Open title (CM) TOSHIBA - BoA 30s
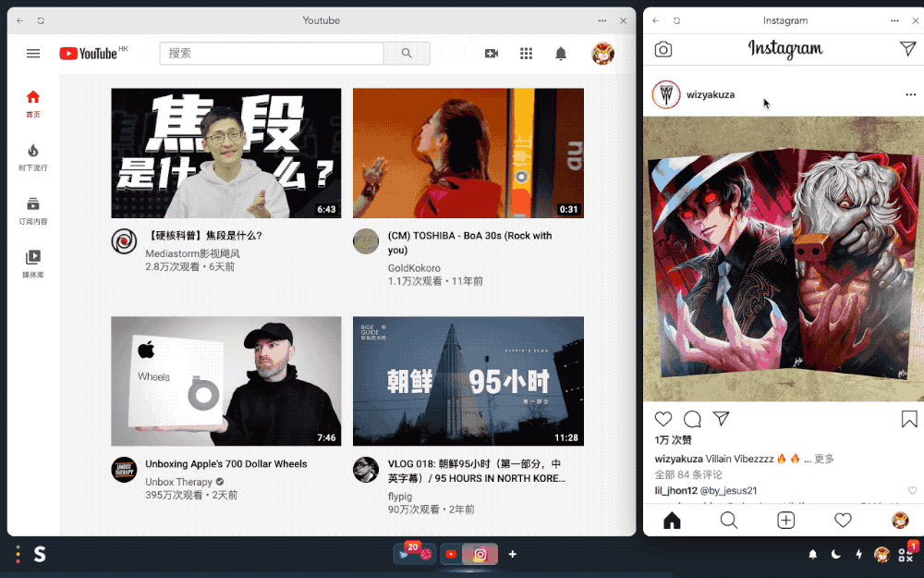The height and width of the screenshot is (578, 924). coord(469,243)
